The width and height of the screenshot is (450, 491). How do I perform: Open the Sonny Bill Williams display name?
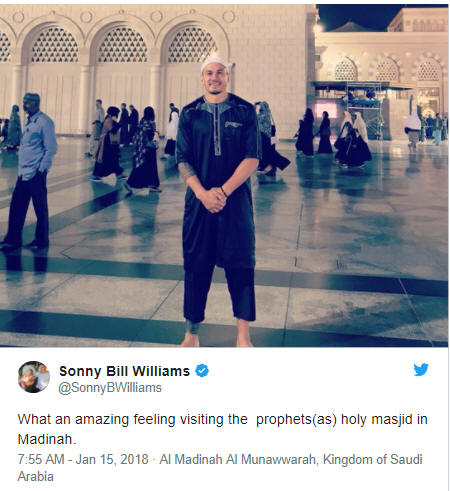click(x=124, y=371)
